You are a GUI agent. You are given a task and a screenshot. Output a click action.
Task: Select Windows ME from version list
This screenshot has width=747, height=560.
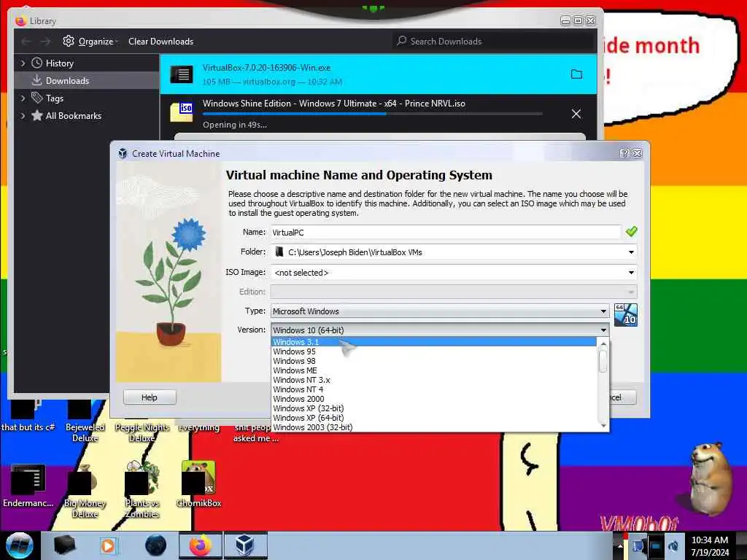pyautogui.click(x=433, y=370)
